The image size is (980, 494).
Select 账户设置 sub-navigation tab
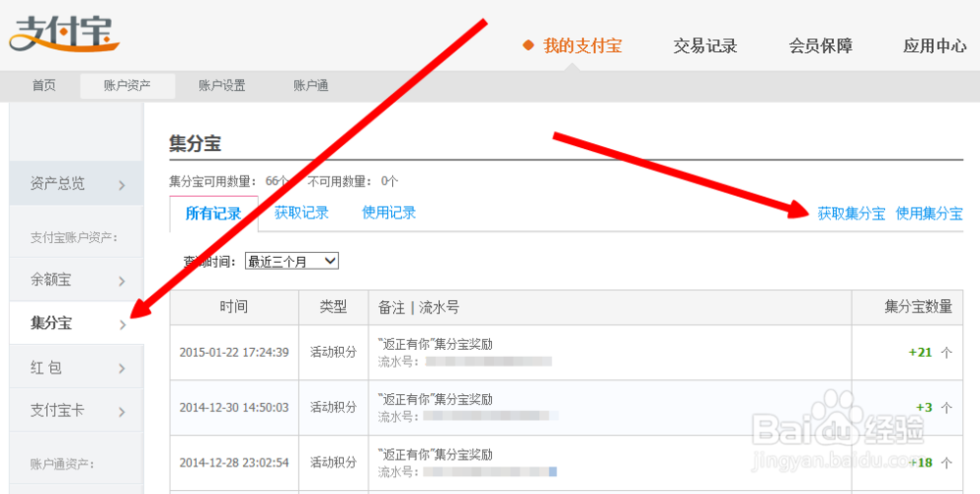click(x=221, y=85)
